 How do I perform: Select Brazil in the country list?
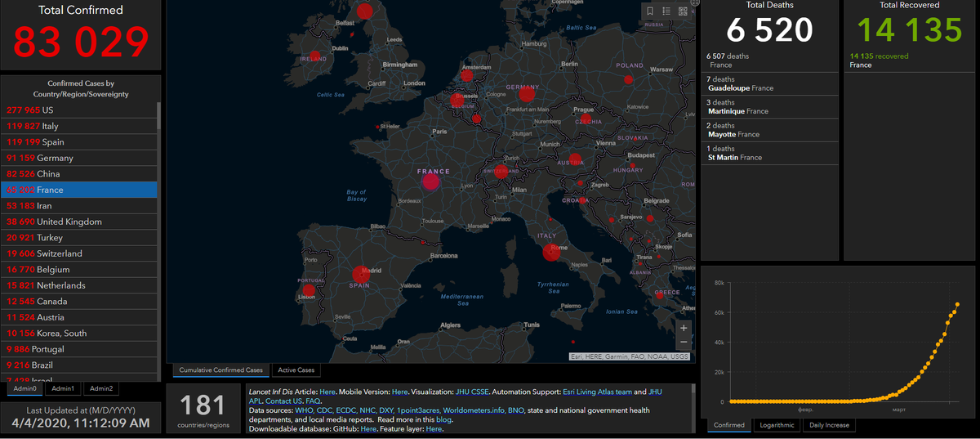tap(78, 365)
